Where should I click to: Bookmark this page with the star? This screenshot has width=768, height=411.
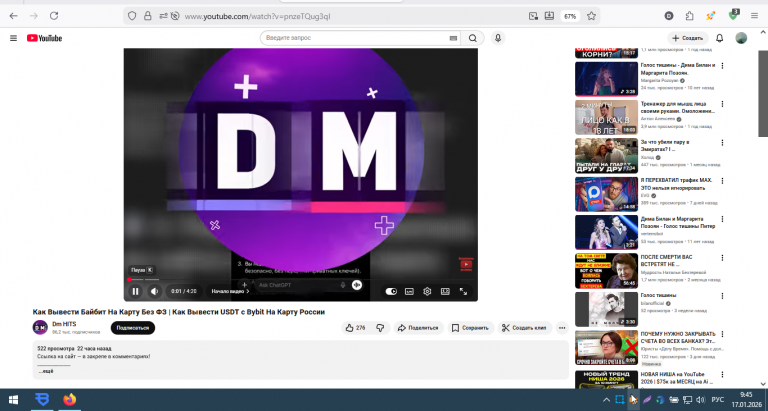591,16
